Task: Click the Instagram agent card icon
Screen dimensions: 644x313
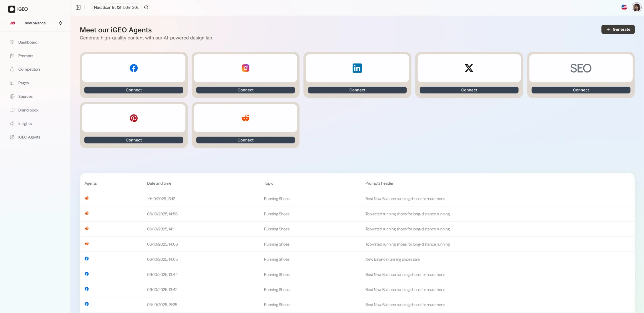Action: point(245,68)
